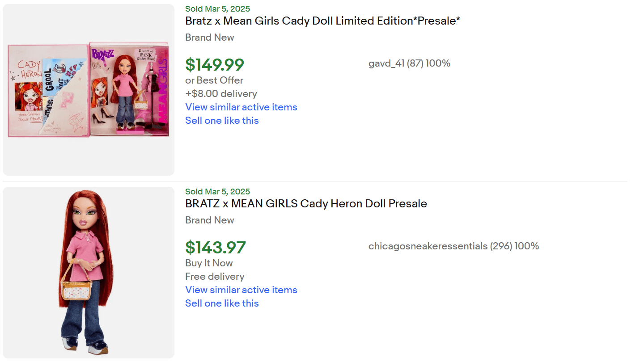Click the $143.97 sold price
Screen dimensions: 644x362
[216, 248]
